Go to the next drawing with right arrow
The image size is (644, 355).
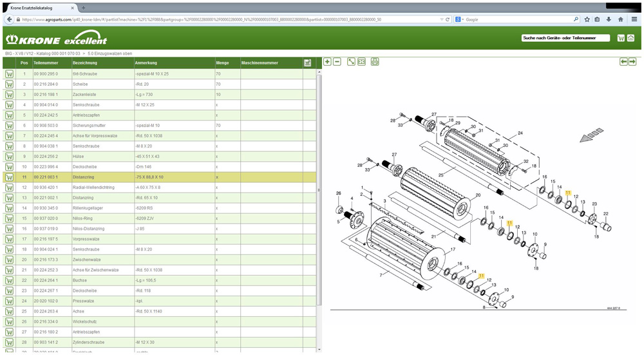tap(632, 62)
